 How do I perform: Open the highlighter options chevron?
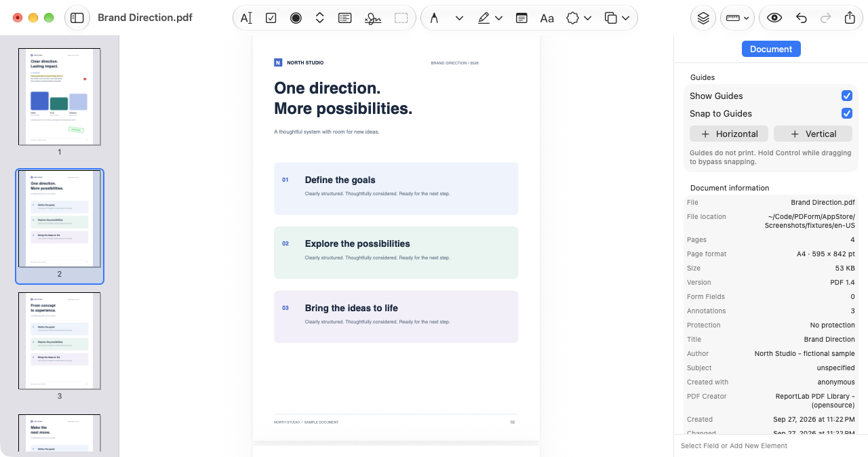[x=499, y=18]
